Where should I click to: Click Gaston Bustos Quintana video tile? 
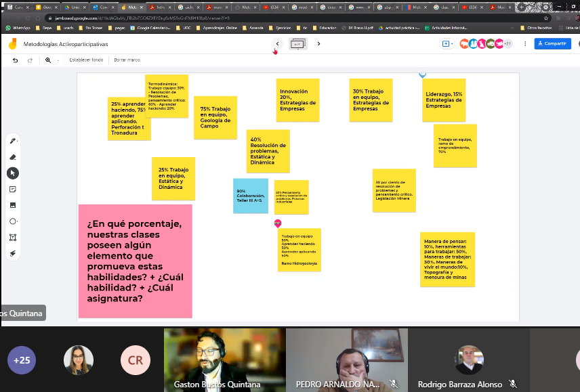click(224, 360)
